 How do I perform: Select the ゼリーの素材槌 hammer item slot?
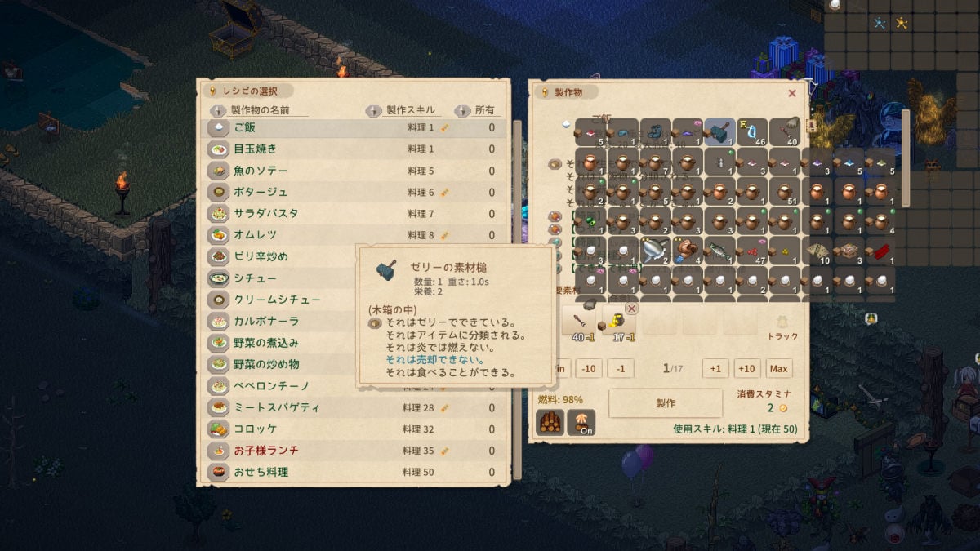coord(719,131)
